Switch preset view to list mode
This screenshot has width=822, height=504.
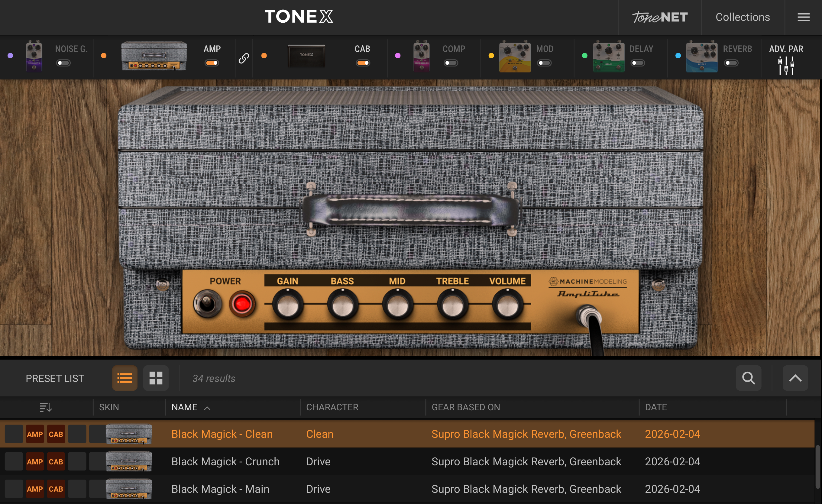(125, 378)
